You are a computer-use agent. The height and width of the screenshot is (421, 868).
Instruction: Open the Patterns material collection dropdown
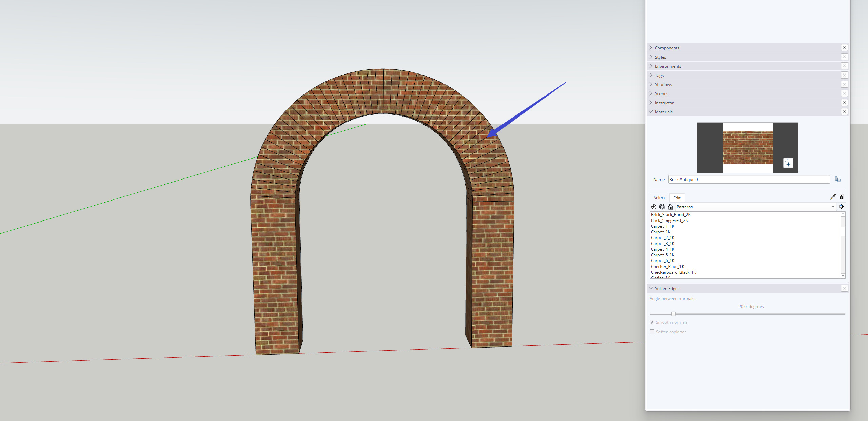coord(755,207)
